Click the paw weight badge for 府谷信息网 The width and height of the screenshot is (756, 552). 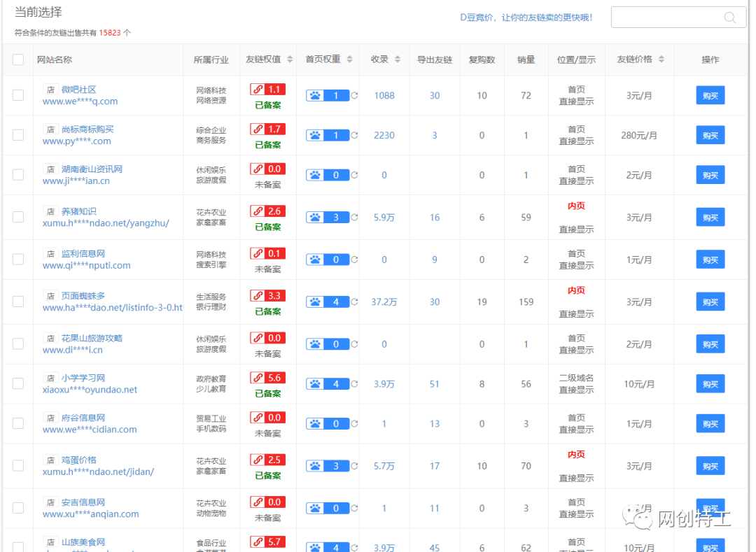[x=329, y=423]
